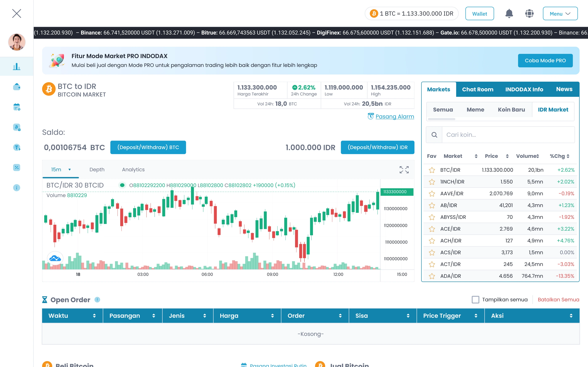Screen dimensions: 588x367
Task: Switch to the INDODAX Info tab
Action: click(524, 89)
